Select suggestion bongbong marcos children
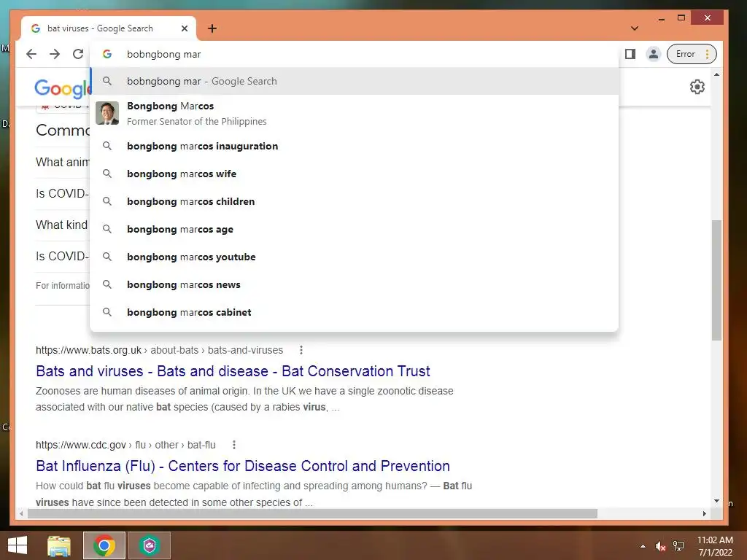747x560 pixels. click(x=355, y=201)
